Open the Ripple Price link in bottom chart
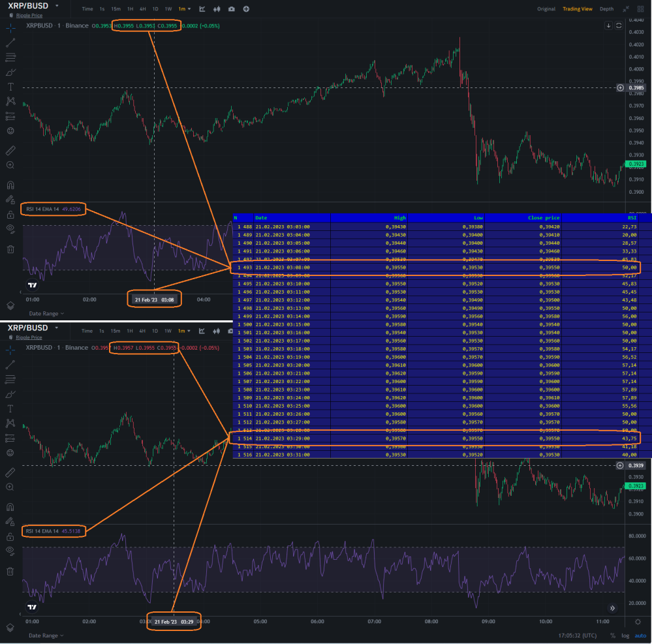 pos(29,337)
